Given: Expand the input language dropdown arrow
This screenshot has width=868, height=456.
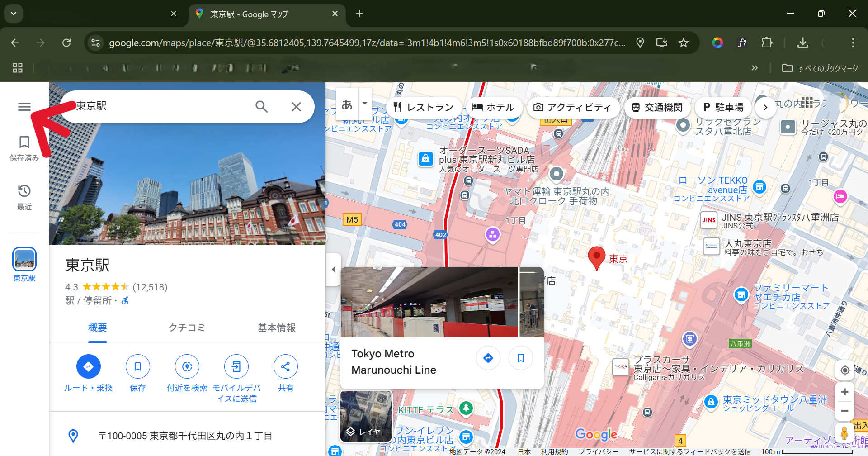Looking at the screenshot, I should click(365, 104).
